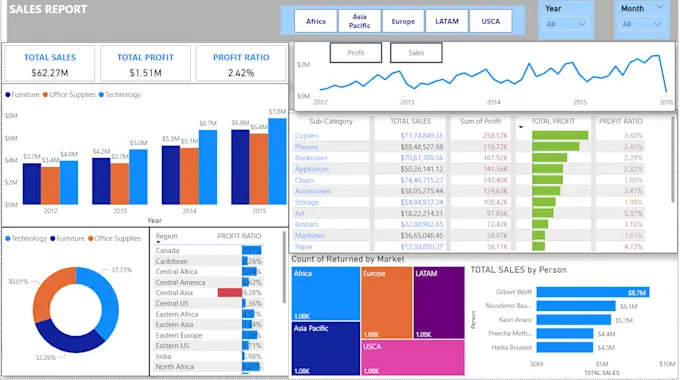Select North Africa in the region table

click(x=208, y=367)
